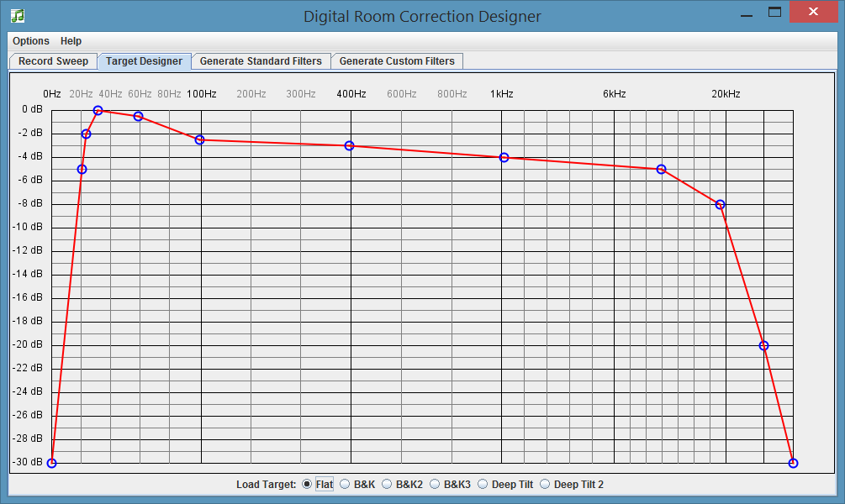845x504 pixels.
Task: Open the Generate Custom Filters tab
Action: click(396, 60)
